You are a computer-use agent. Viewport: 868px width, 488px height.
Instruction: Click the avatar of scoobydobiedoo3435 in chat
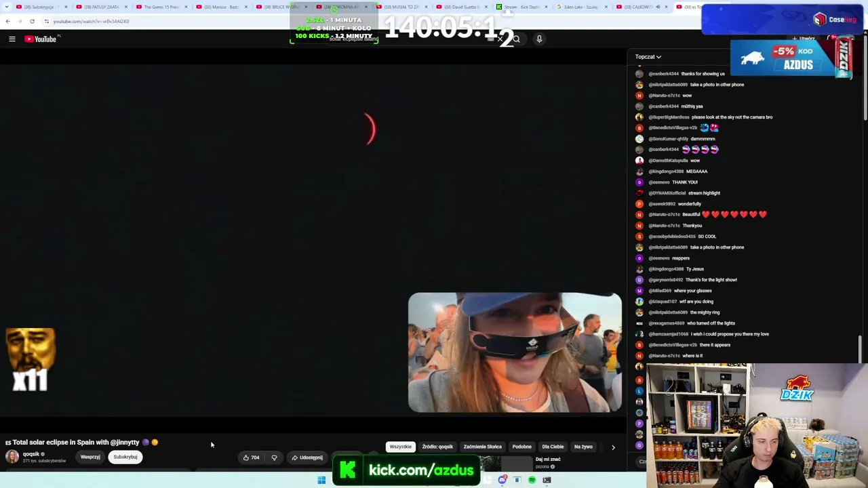pos(639,237)
